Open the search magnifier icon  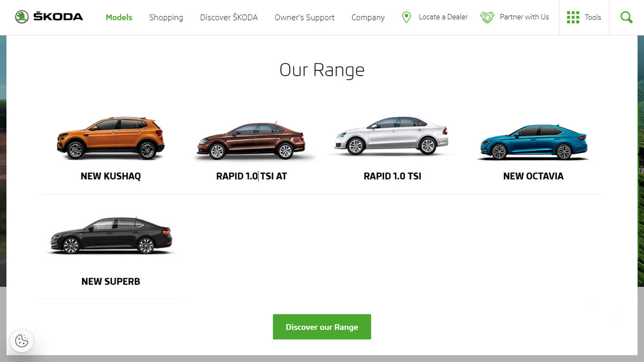point(626,17)
